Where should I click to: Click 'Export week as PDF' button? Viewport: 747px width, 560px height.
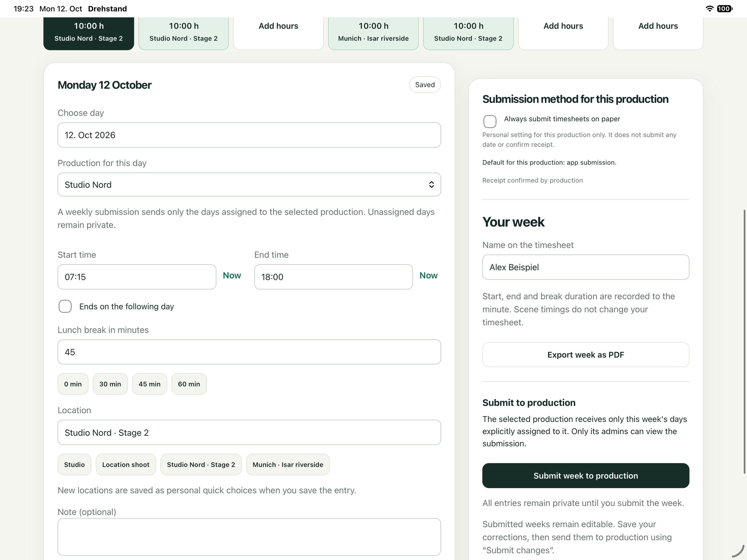[586, 355]
